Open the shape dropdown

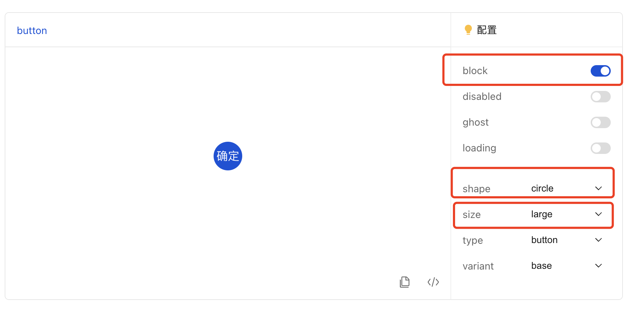coord(598,188)
